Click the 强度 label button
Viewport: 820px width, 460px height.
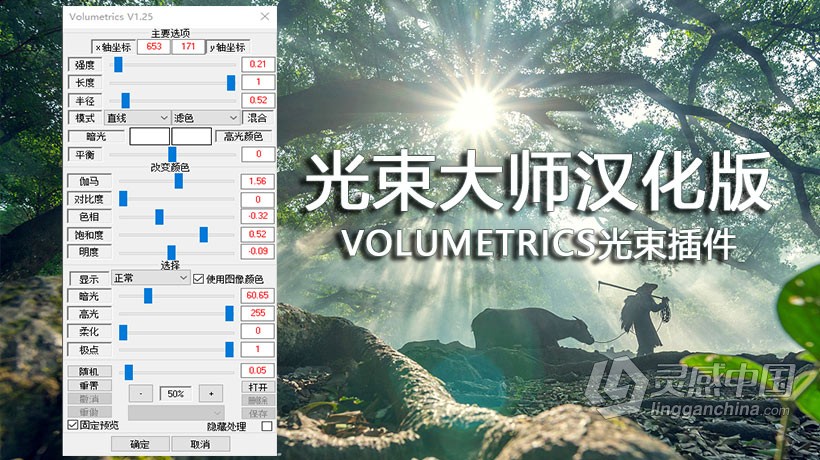point(84,65)
